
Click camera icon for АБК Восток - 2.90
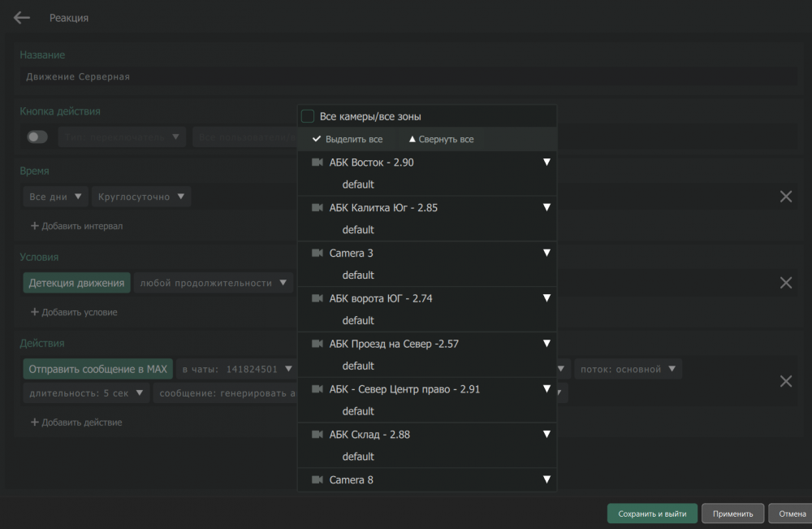317,163
